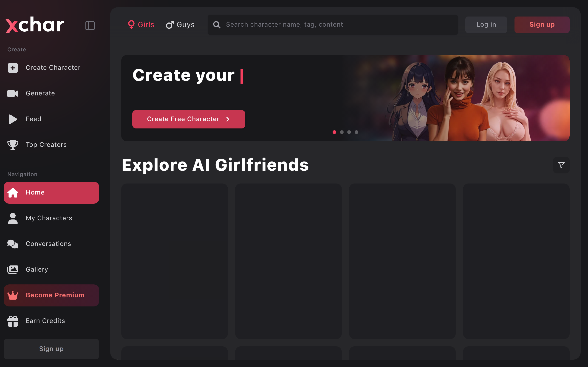Click the Create Character plus icon
The image size is (588, 367).
[x=13, y=68]
